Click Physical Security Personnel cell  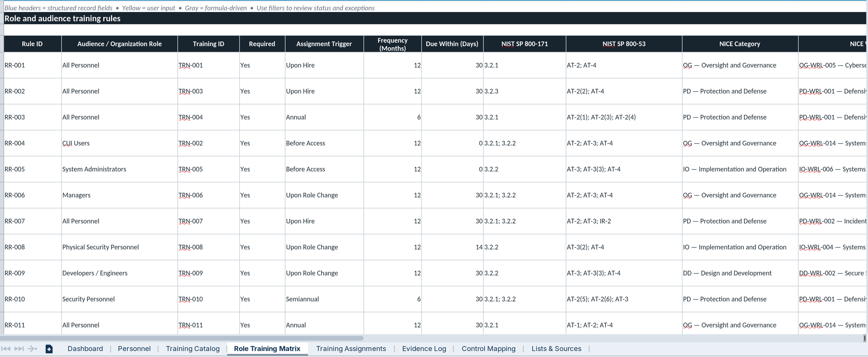(x=119, y=247)
